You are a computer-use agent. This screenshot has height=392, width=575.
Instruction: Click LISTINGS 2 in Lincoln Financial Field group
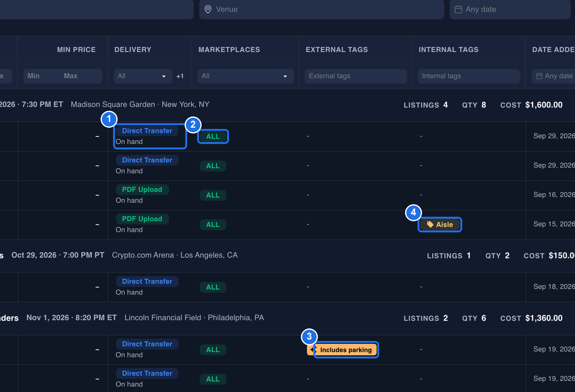pyautogui.click(x=426, y=318)
